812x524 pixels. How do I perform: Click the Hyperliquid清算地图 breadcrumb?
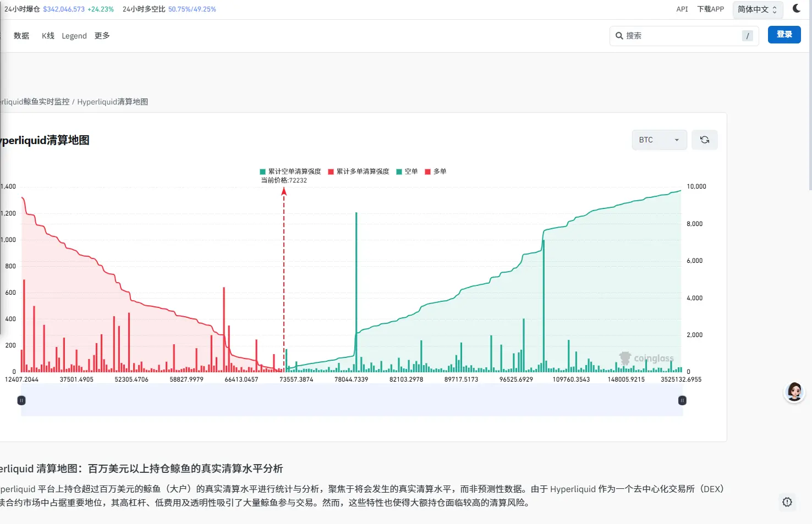tap(113, 102)
